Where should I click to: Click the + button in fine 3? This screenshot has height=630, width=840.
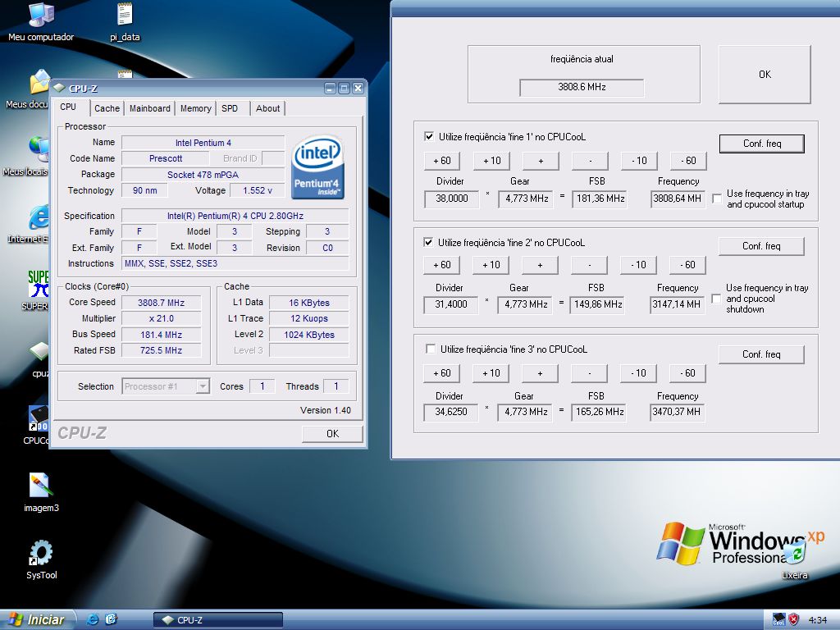pos(540,373)
